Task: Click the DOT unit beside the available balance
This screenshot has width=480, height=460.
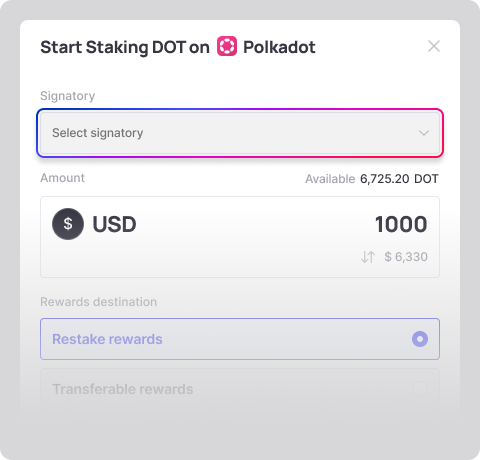Action: point(426,179)
